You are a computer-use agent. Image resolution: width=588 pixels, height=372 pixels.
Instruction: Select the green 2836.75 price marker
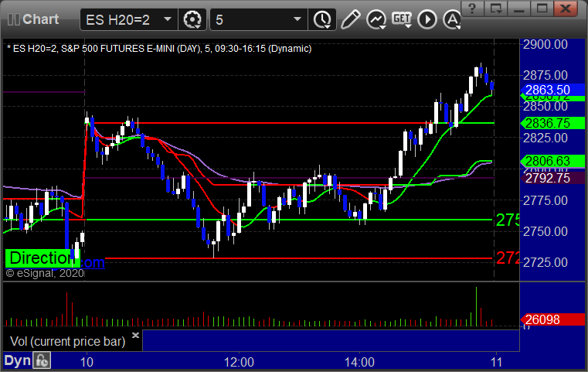(552, 123)
